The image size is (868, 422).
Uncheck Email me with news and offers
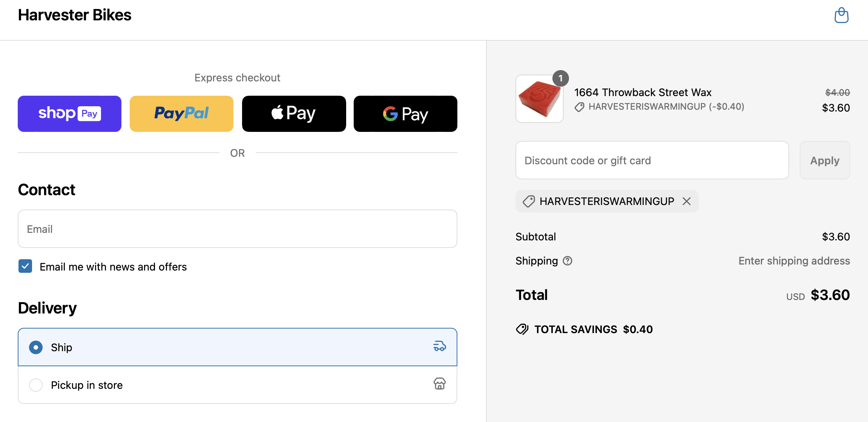(25, 266)
